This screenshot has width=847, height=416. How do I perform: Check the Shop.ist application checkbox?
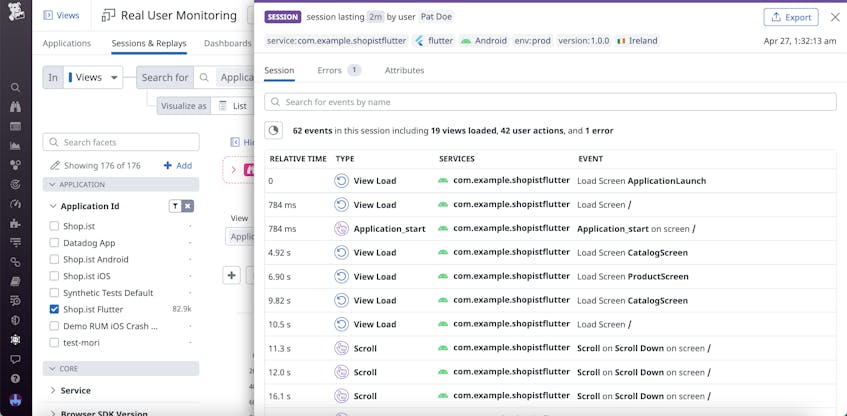tap(54, 226)
